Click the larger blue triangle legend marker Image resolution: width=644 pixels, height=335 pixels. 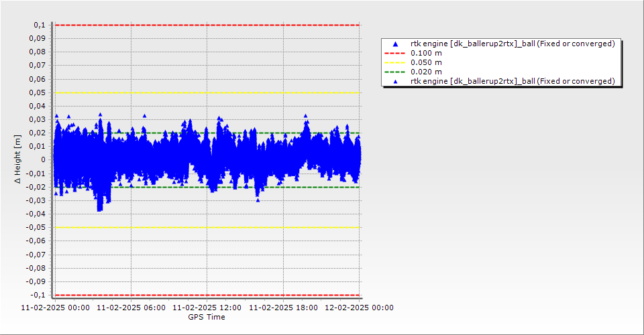[x=396, y=44]
